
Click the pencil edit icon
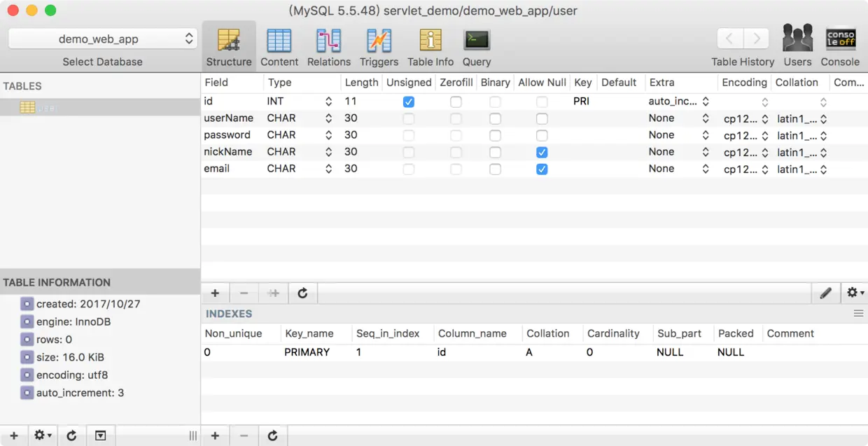pyautogui.click(x=825, y=293)
